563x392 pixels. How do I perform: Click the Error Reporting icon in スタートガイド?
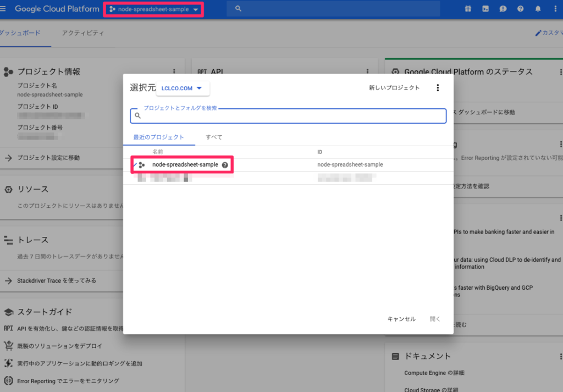pos(8,380)
